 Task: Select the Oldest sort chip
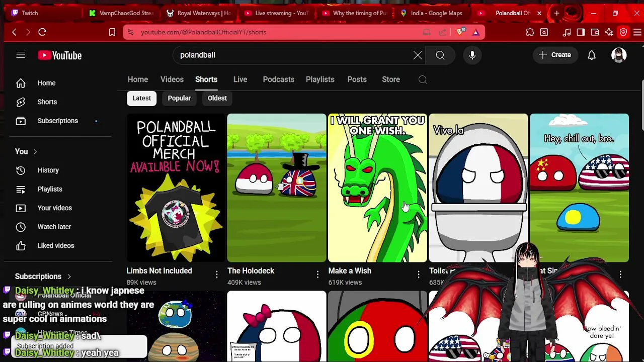coord(217,98)
